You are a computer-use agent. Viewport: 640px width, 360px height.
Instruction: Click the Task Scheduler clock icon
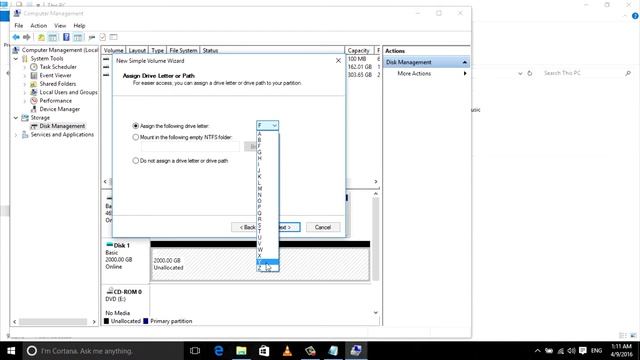(x=34, y=67)
